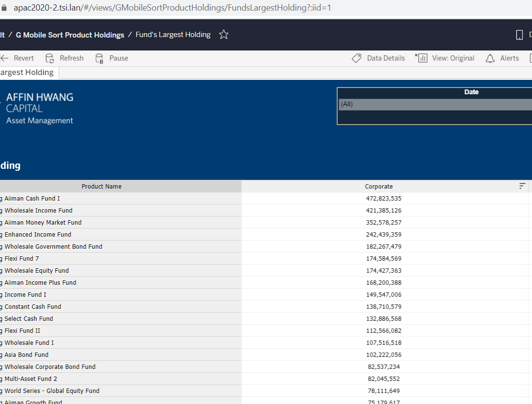Click the device preview phone icon
Image resolution: width=532 pixels, height=404 pixels.
(519, 35)
